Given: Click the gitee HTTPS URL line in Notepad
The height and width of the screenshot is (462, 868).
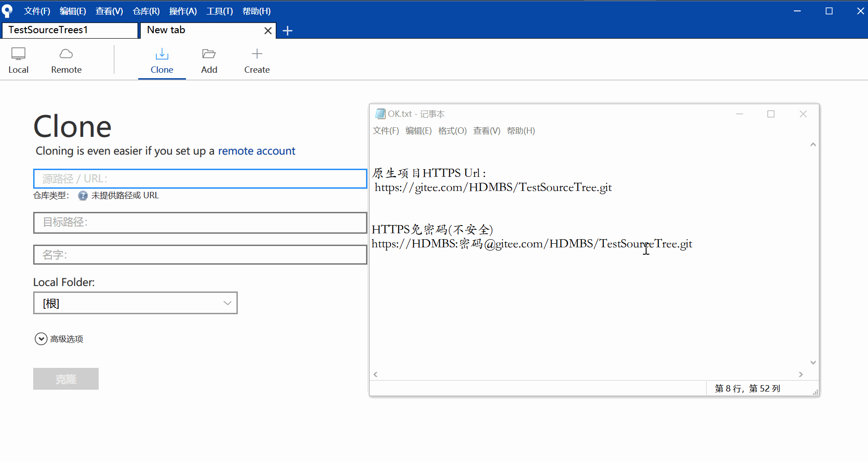Looking at the screenshot, I should click(493, 187).
